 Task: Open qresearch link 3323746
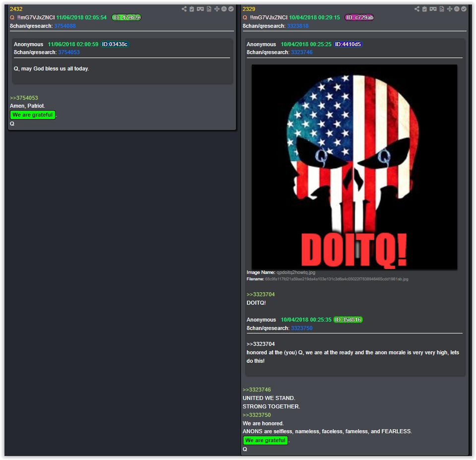coord(302,52)
